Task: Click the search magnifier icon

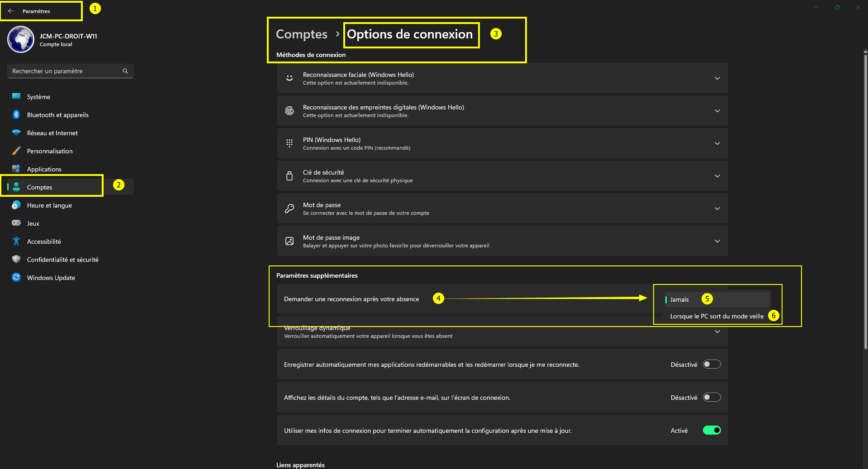Action: 125,71
